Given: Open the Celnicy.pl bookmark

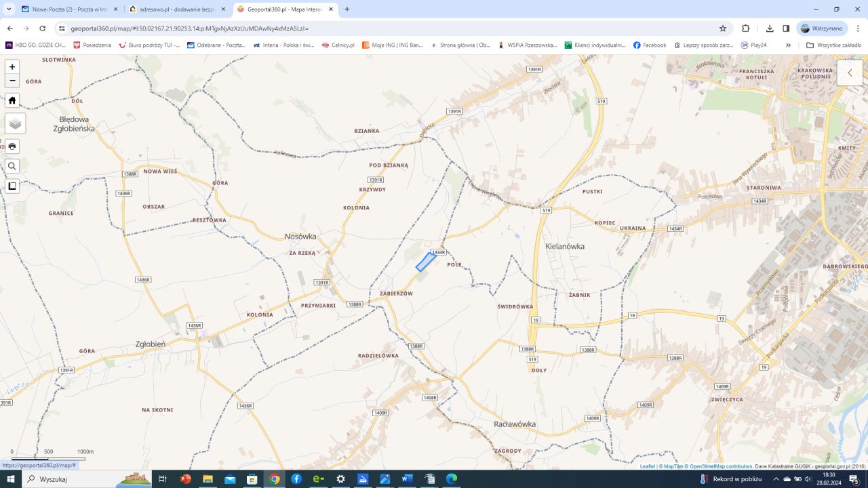Looking at the screenshot, I should [338, 45].
